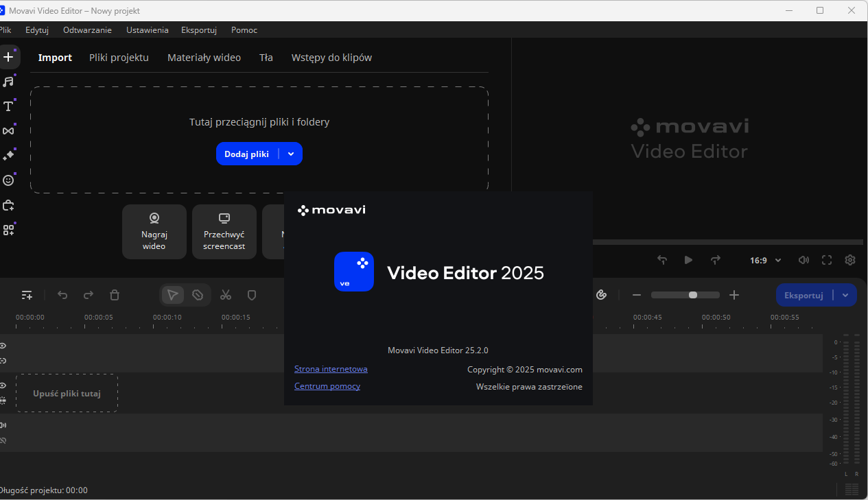The width and height of the screenshot is (868, 500).
Task: Select the arrow pointer tool
Action: pos(173,295)
